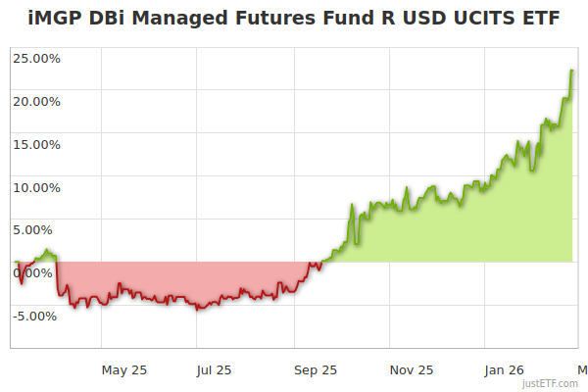The image size is (588, 392).
Task: Click the lowest dip of the red line
Action: coord(199,310)
